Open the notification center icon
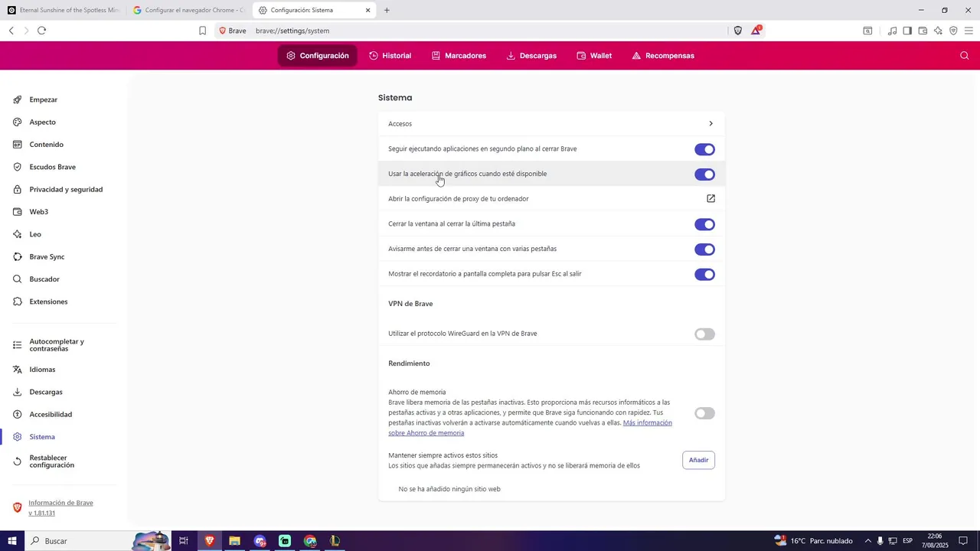This screenshot has height=551, width=980. pyautogui.click(x=963, y=541)
